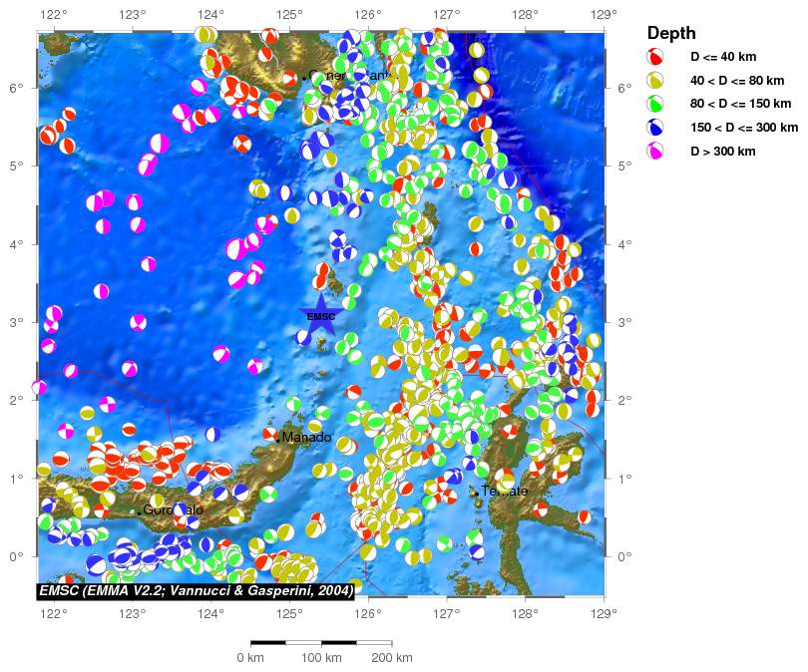Image resolution: width=808 pixels, height=672 pixels.
Task: Click the "D <= 40 km" legend label
Action: pyautogui.click(x=724, y=56)
